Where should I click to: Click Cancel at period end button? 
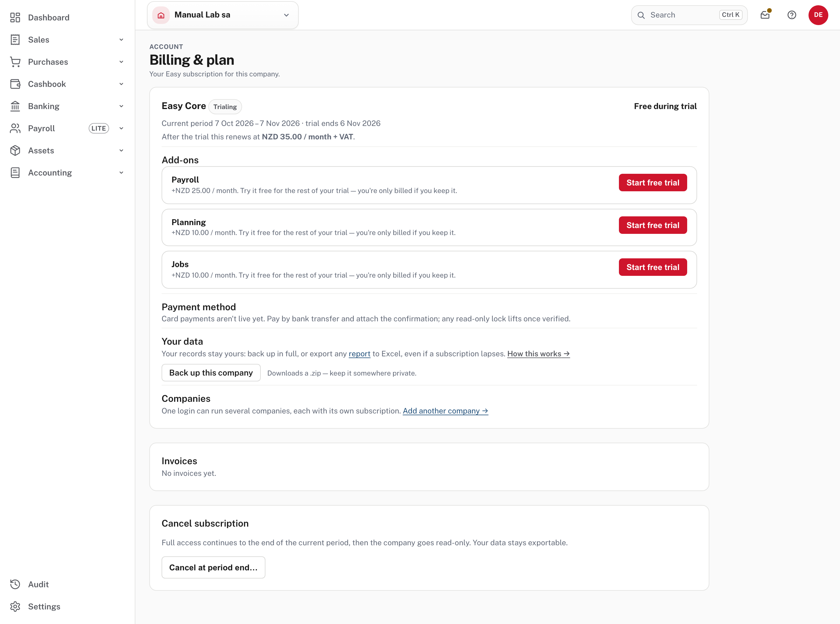click(x=213, y=567)
